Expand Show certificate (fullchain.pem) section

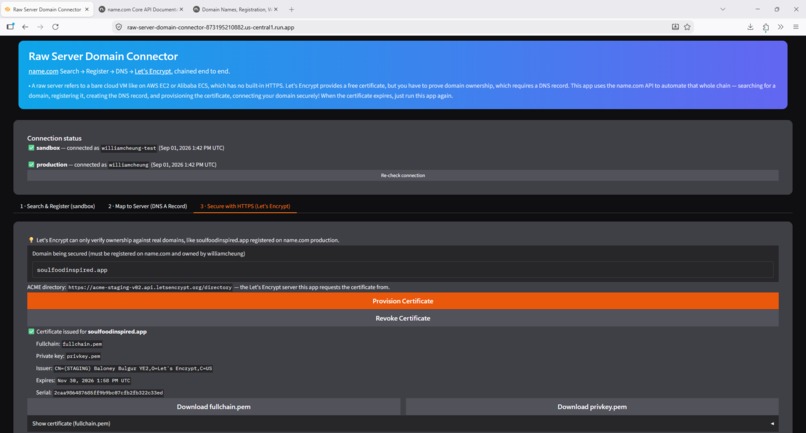pos(402,424)
